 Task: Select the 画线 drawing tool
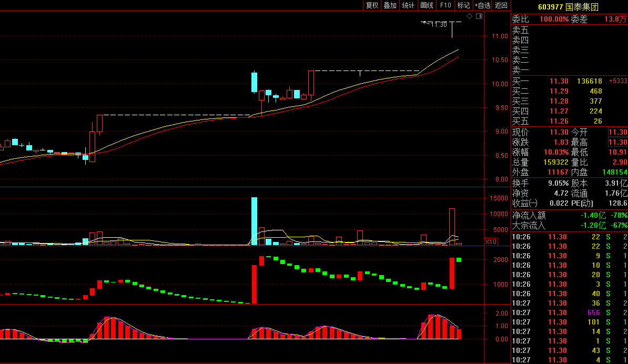(x=427, y=5)
